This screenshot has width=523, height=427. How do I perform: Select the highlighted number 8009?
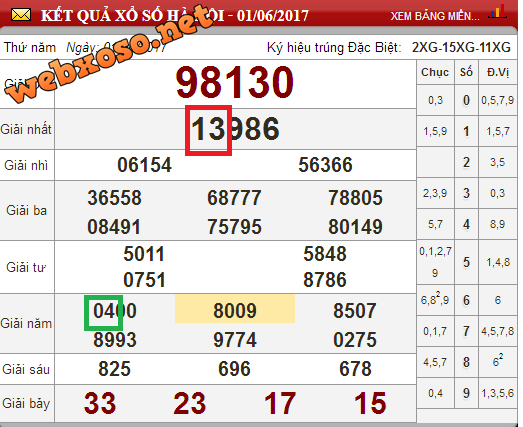tap(235, 310)
